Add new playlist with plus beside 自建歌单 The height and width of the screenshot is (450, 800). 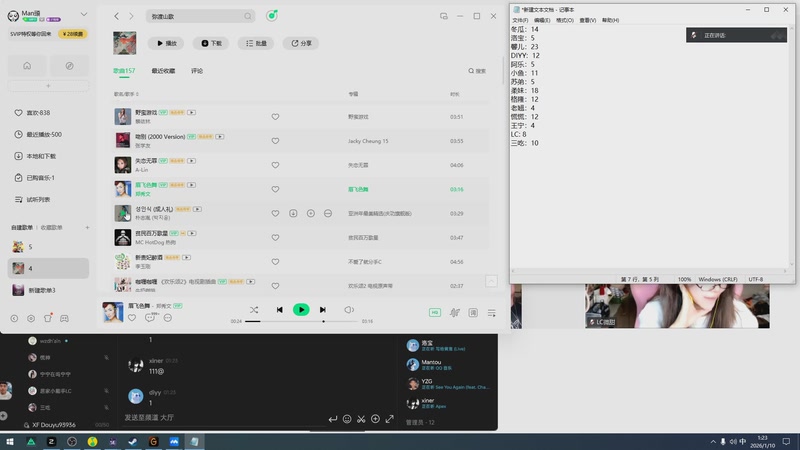tap(87, 228)
